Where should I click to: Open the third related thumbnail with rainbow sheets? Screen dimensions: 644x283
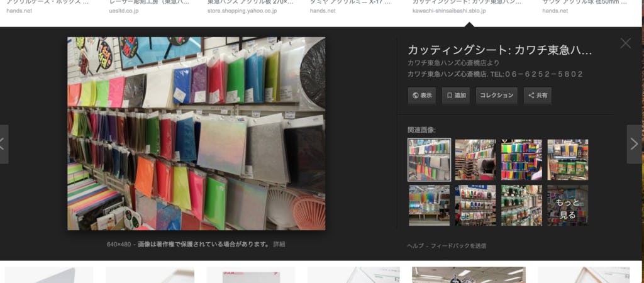click(521, 159)
